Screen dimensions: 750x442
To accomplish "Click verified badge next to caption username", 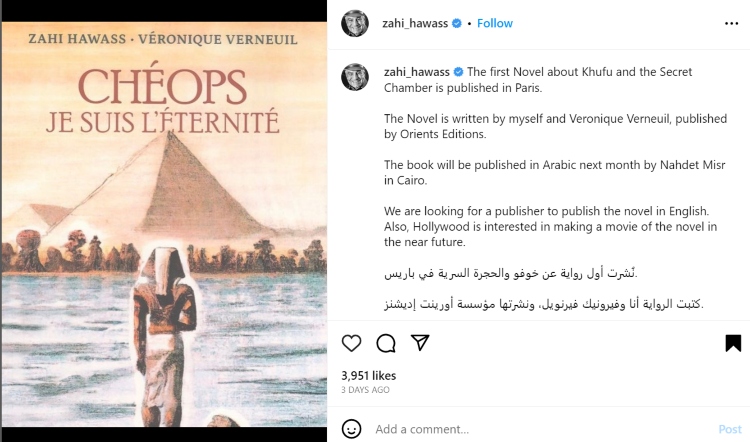I will point(458,72).
